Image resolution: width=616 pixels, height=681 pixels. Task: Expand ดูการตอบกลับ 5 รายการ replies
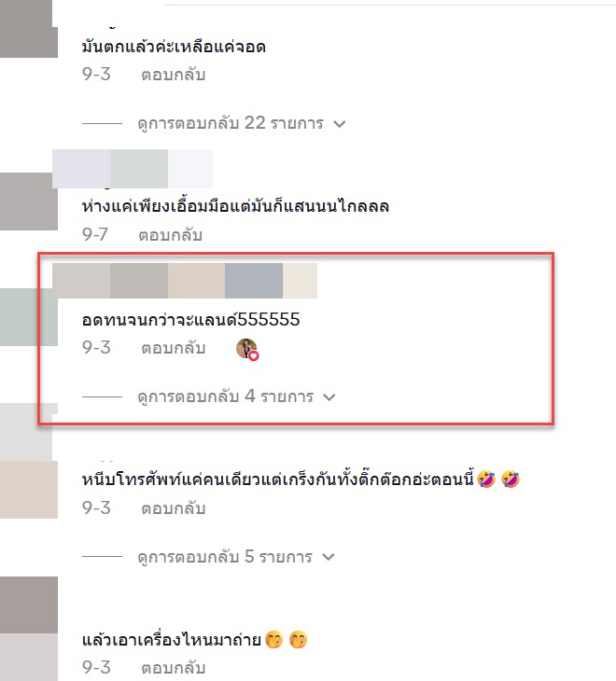tap(225, 557)
